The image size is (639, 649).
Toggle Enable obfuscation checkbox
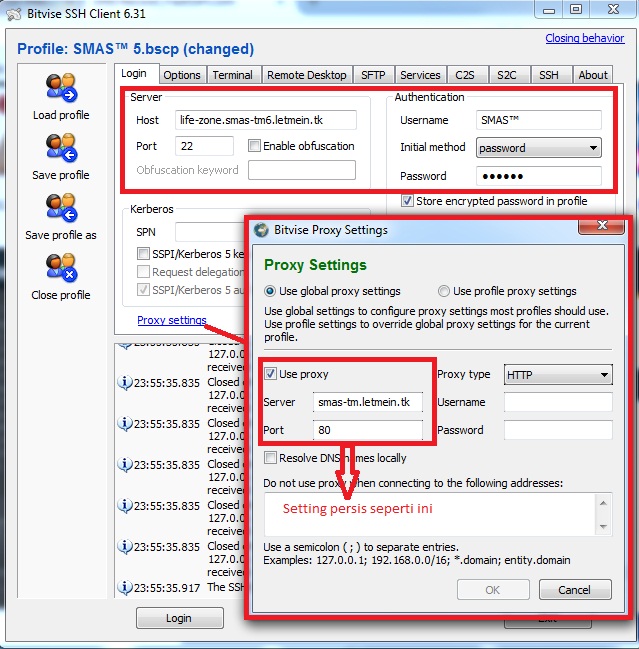(254, 146)
